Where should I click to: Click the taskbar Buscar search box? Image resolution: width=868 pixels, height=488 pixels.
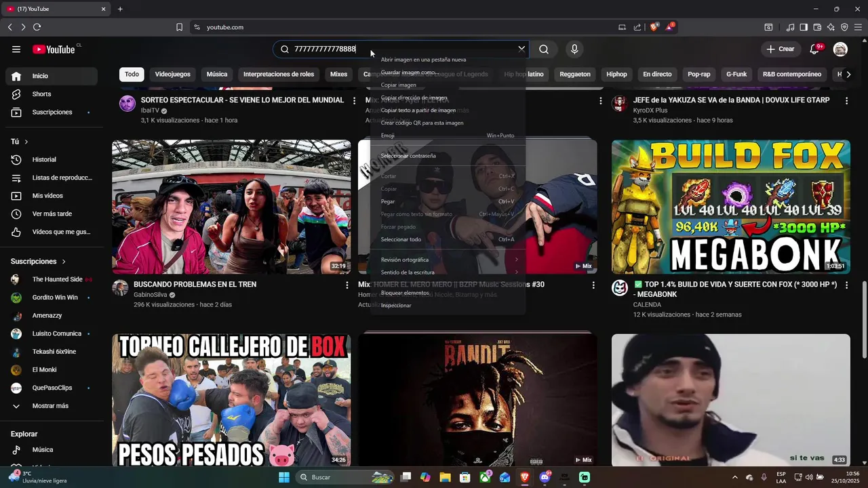[346, 477]
